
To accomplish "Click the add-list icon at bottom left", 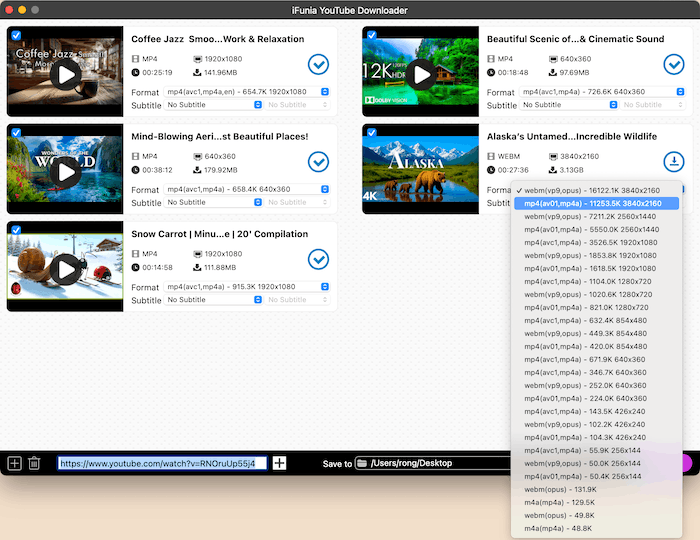I will coord(14,463).
